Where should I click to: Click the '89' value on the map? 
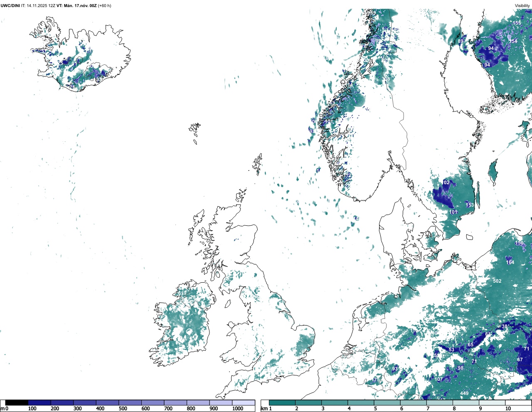[461, 42]
